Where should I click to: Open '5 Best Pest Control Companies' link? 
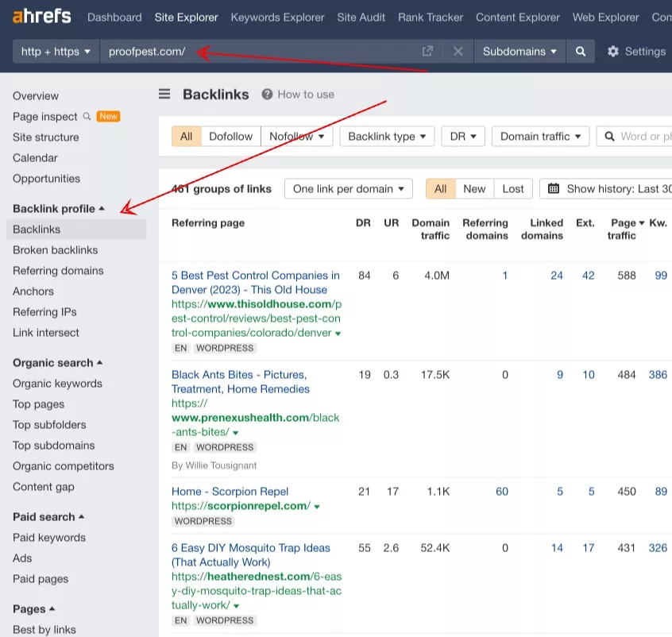tap(256, 283)
